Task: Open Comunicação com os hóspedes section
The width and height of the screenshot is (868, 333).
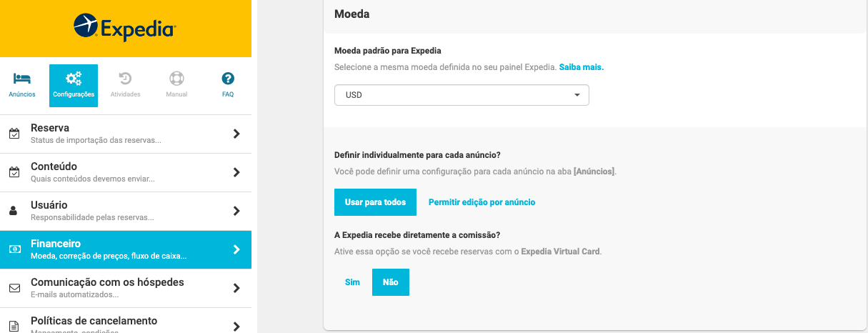Action: tap(126, 288)
